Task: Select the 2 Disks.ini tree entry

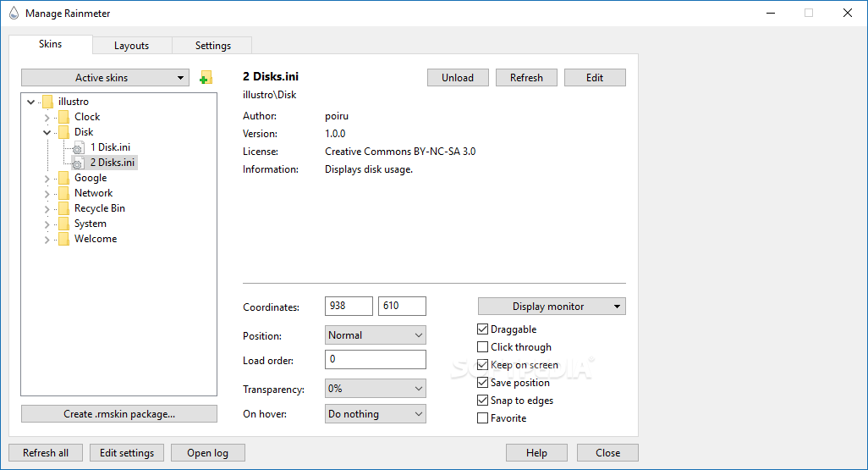Action: 113,163
